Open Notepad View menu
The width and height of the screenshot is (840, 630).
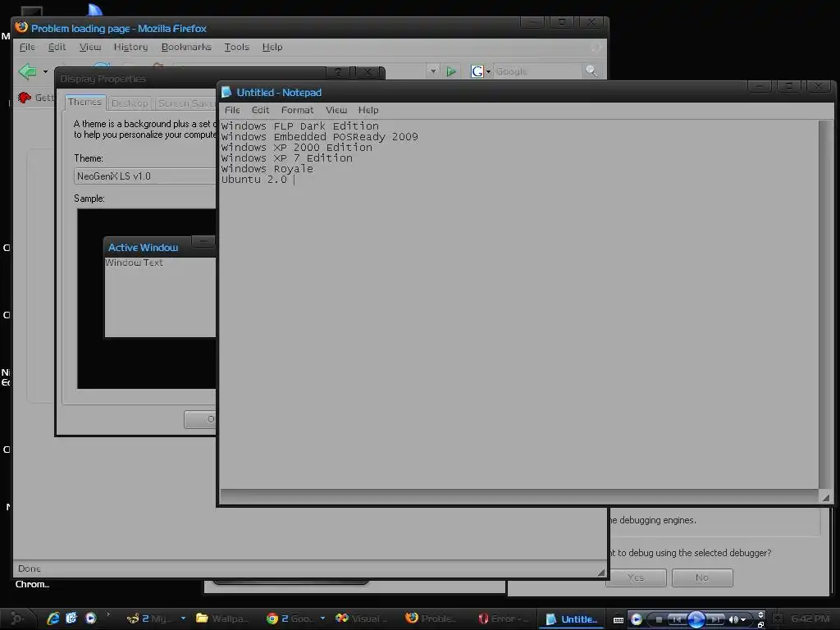click(x=336, y=111)
